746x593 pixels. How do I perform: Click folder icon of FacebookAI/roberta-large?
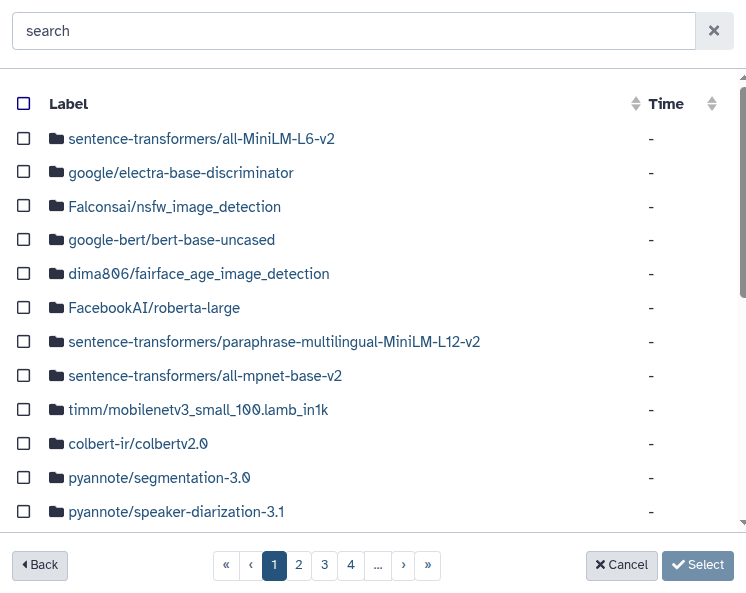(56, 308)
